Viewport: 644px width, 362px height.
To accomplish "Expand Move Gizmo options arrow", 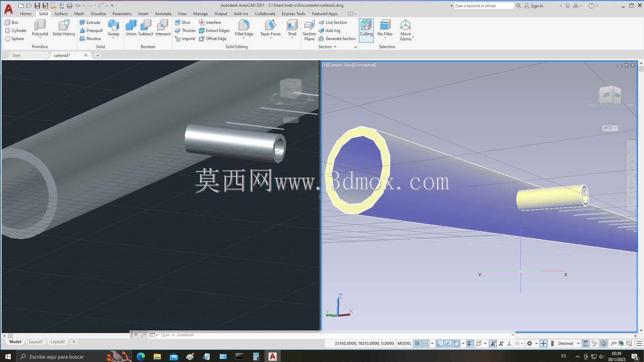I will (x=413, y=37).
